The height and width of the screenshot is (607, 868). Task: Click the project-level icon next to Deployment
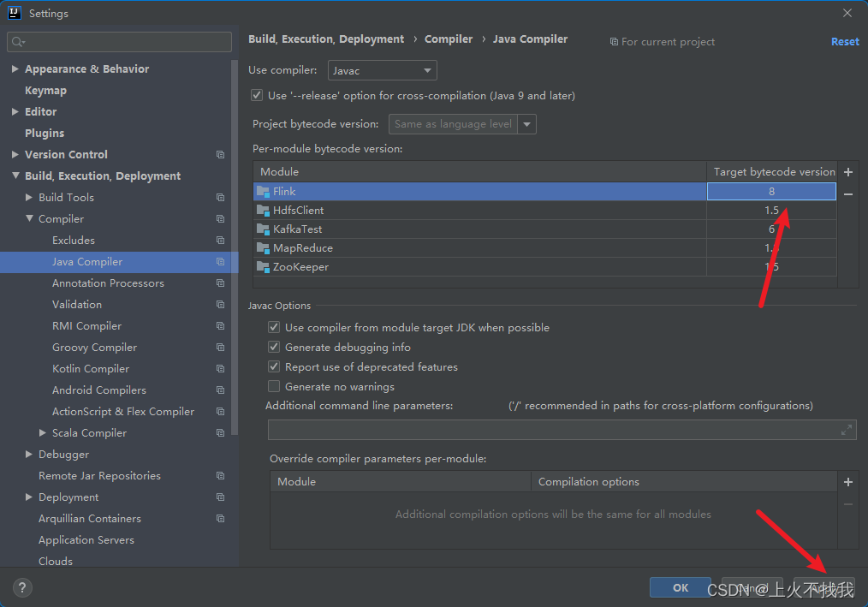pos(220,497)
